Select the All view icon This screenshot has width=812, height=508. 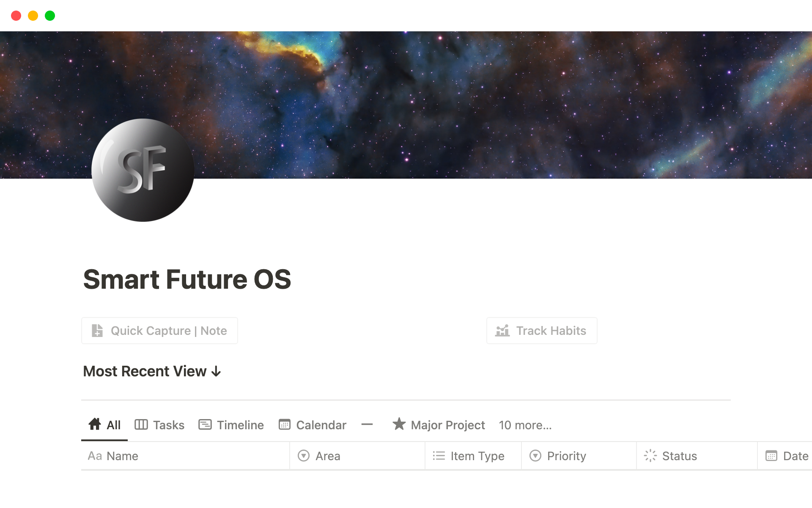click(95, 424)
